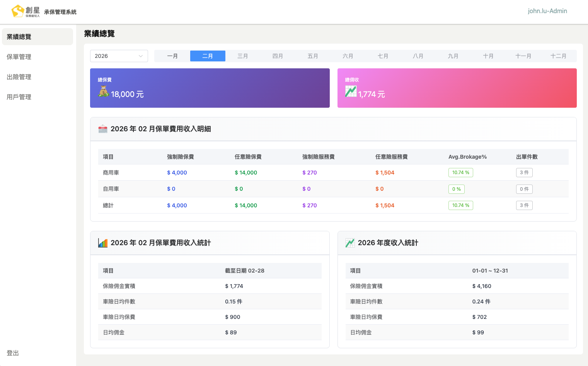Choose the 九月 month tab
Image resolution: width=588 pixels, height=366 pixels.
point(453,56)
